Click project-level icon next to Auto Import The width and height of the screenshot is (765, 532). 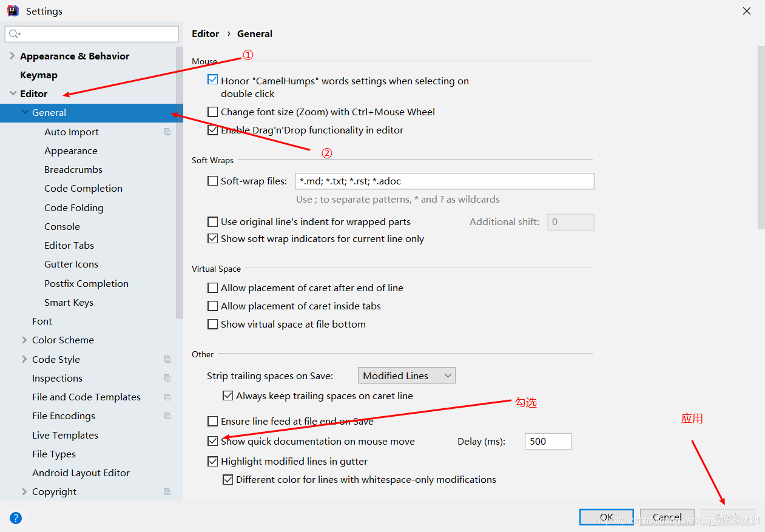click(x=167, y=132)
